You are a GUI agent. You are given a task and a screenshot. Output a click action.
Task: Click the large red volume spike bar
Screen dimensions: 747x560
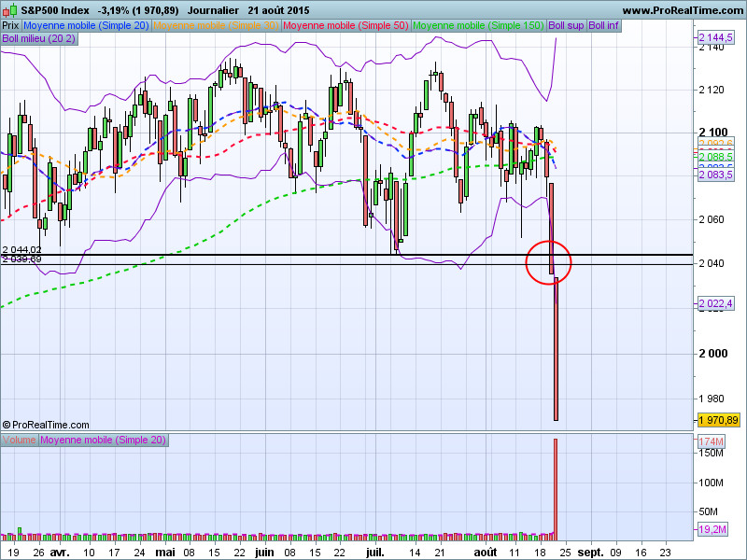click(x=556, y=489)
